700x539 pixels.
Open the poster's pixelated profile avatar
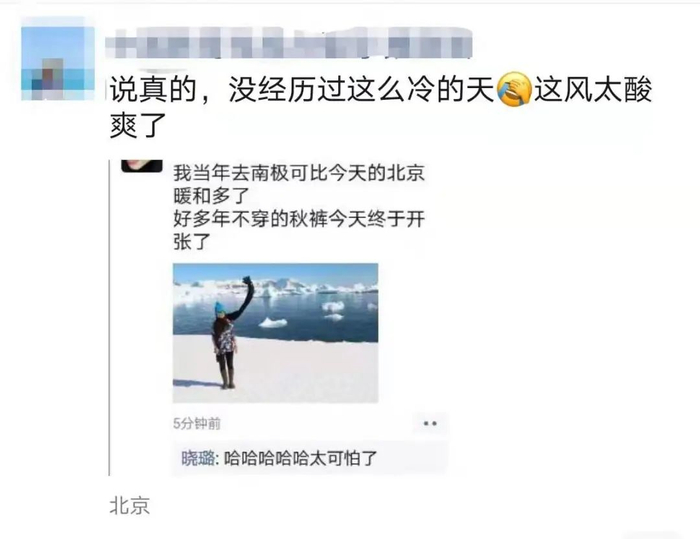[x=58, y=62]
